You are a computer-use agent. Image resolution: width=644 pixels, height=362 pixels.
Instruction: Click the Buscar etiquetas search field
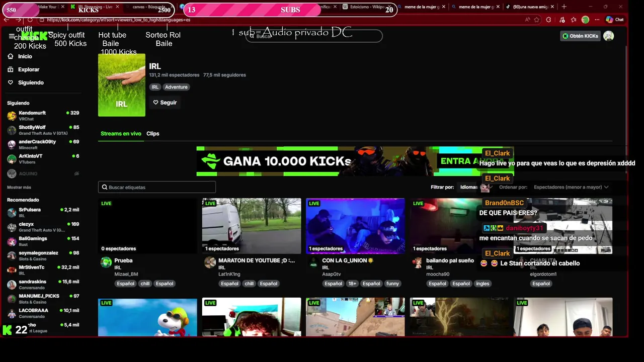(x=157, y=187)
